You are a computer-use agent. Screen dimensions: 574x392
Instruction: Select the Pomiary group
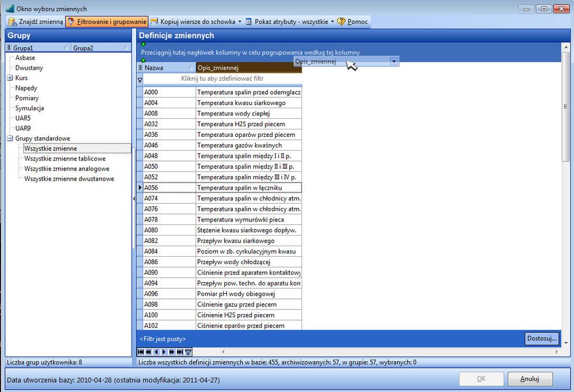[27, 98]
